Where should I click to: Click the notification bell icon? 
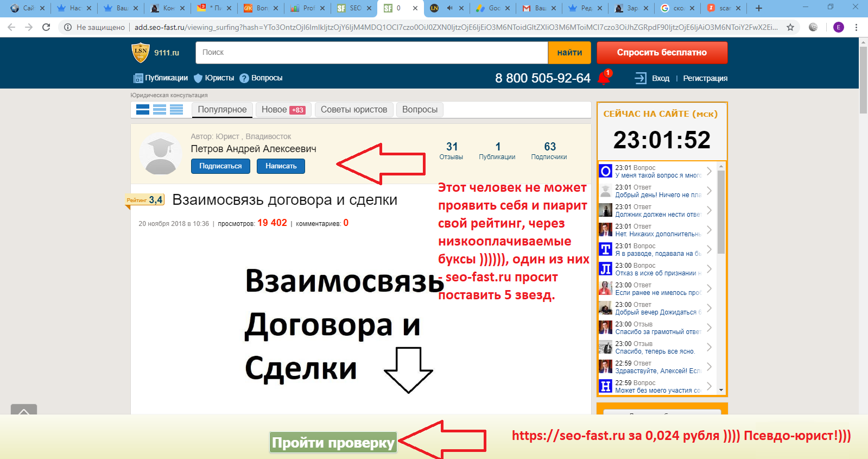click(604, 78)
